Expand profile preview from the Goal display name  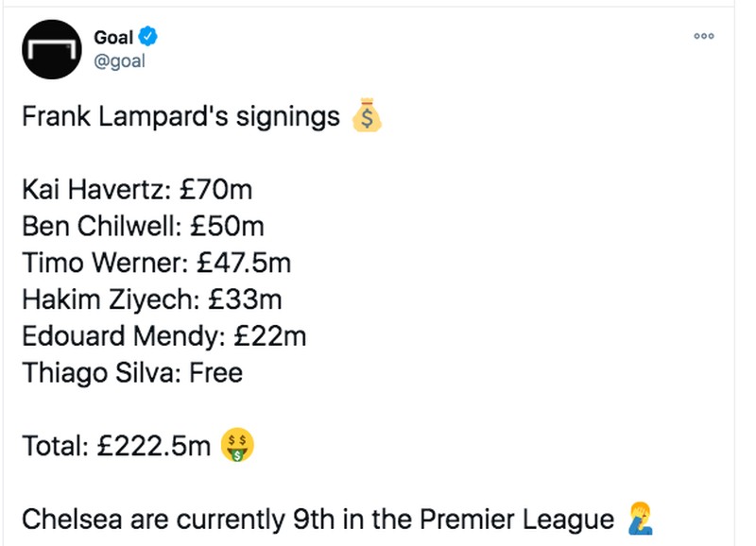(x=112, y=38)
